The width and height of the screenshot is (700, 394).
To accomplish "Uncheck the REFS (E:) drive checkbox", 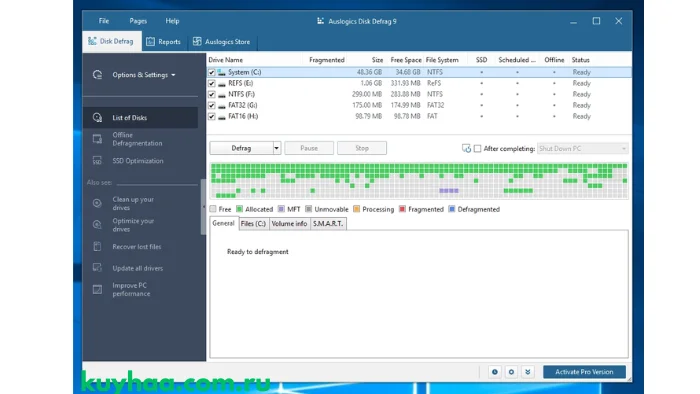I will point(212,83).
